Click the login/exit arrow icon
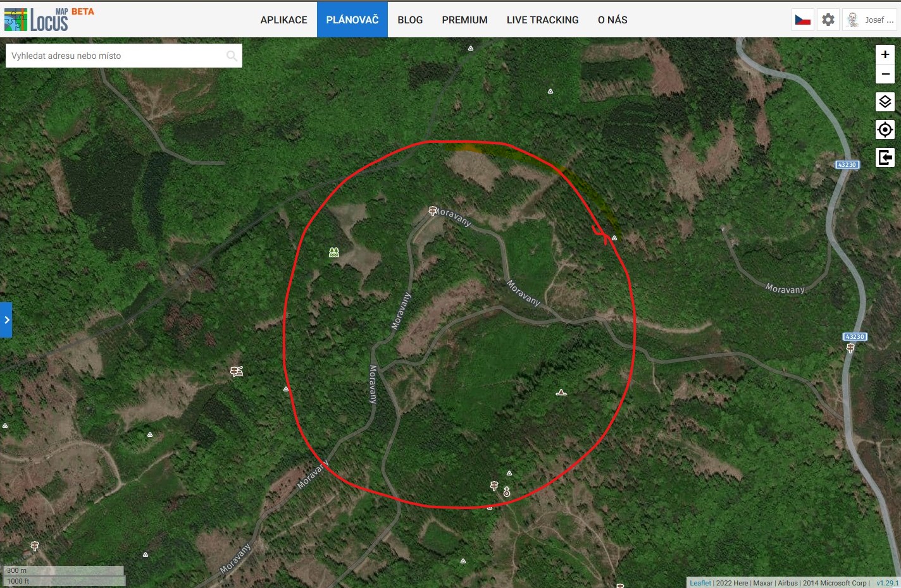This screenshot has height=588, width=901. (885, 157)
